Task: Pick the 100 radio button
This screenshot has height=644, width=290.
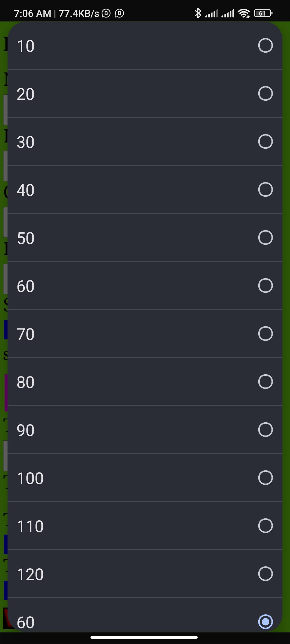Action: pos(265,478)
